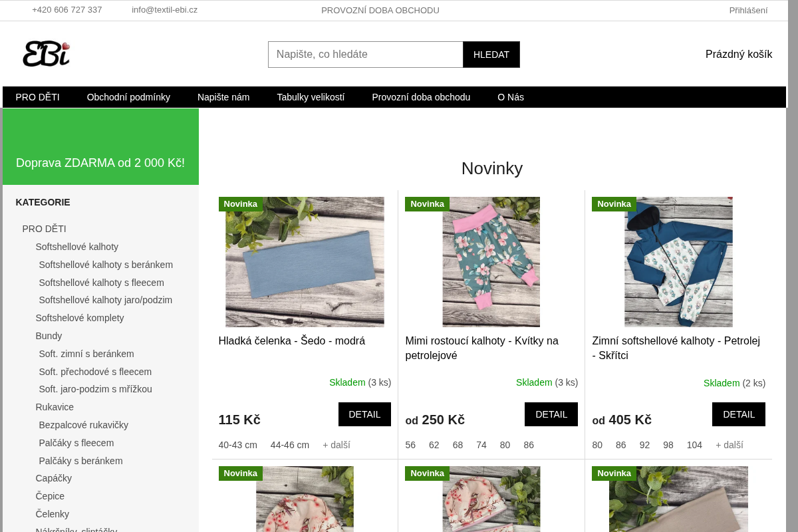The height and width of the screenshot is (532, 798).
Task: Select the Rukavice category
Action: coord(55,407)
